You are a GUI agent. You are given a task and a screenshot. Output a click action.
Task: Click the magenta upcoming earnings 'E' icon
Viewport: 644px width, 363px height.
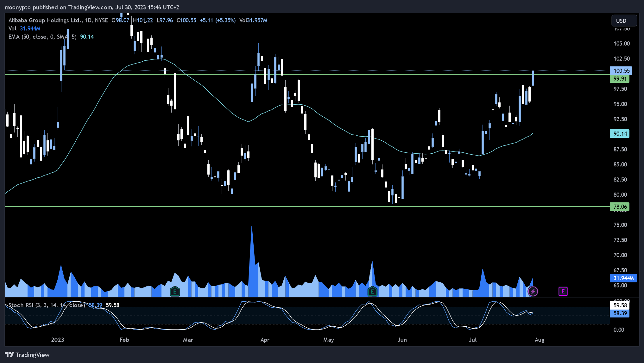[563, 291]
